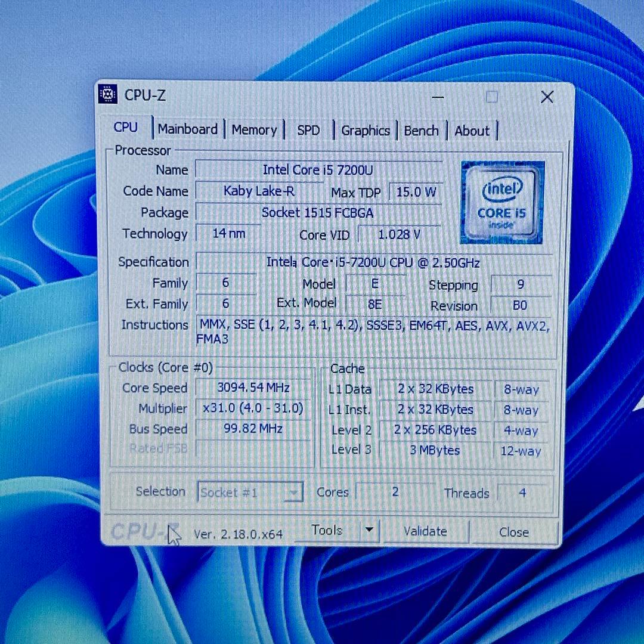644x644 pixels.
Task: Click the Bus Speed value '99.82 MHz'
Action: [x=253, y=429]
